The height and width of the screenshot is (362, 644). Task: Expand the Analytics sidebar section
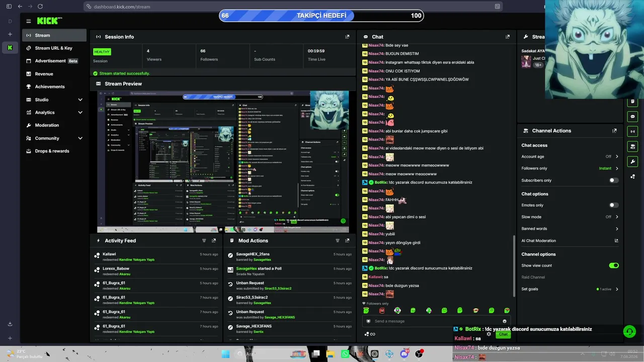(x=54, y=113)
